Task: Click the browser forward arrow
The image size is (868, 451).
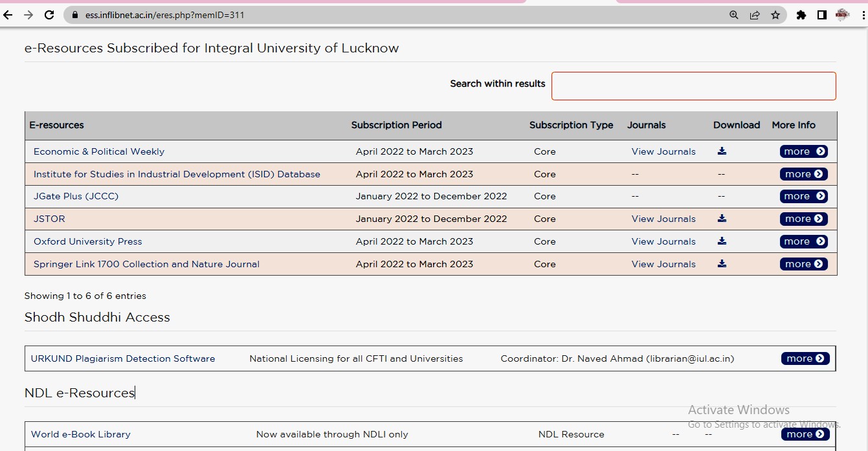Action: pos(28,15)
